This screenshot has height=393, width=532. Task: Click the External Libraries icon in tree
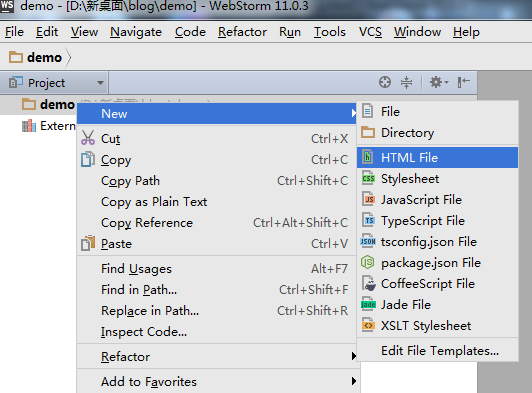click(29, 126)
